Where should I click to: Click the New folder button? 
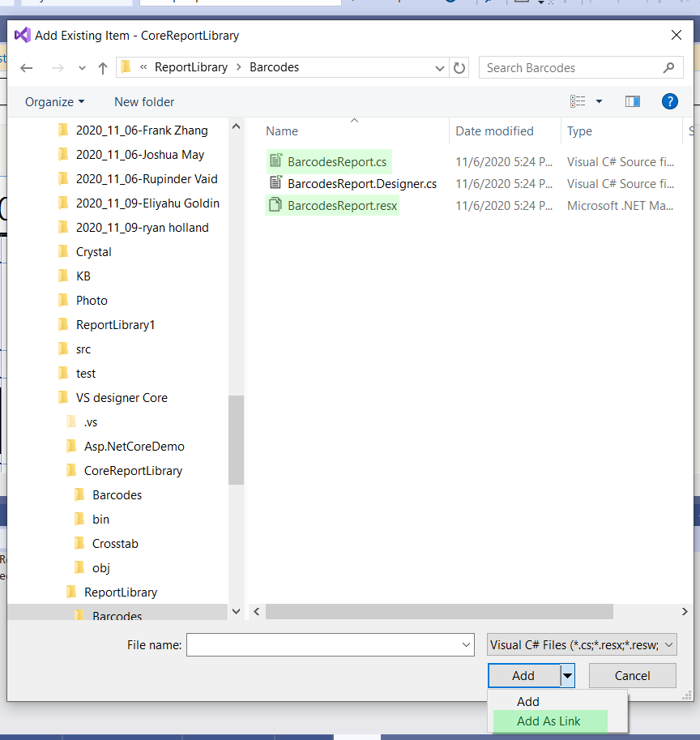[x=143, y=101]
